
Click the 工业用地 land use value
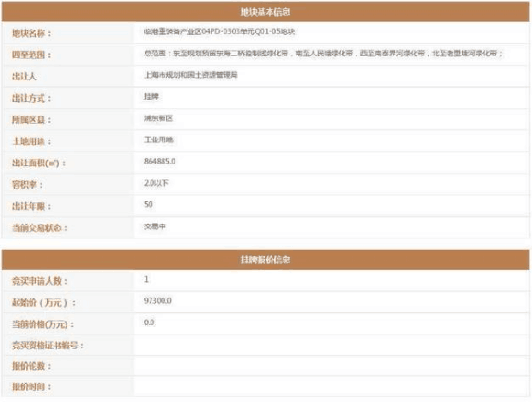pyautogui.click(x=159, y=140)
